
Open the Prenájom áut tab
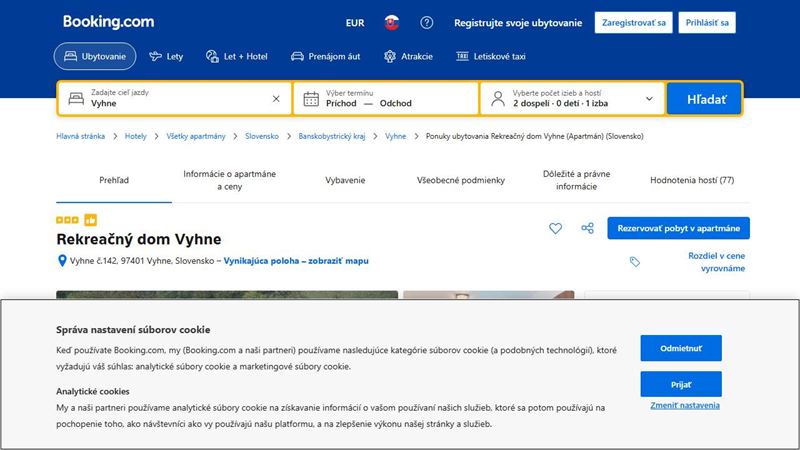point(326,56)
